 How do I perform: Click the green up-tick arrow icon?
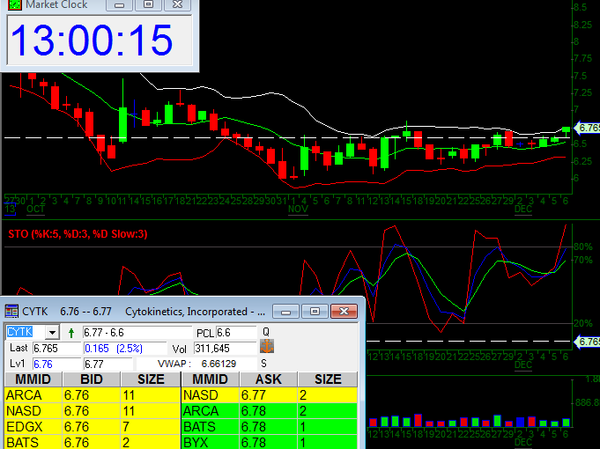tap(70, 331)
